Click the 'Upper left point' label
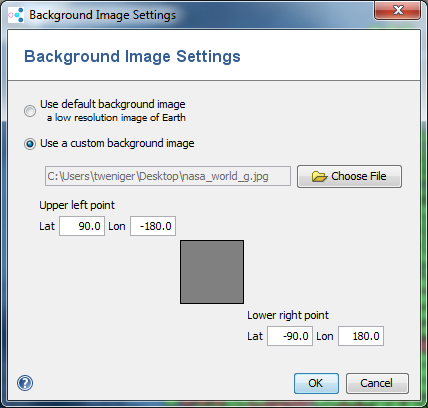This screenshot has width=428, height=408. pos(77,205)
